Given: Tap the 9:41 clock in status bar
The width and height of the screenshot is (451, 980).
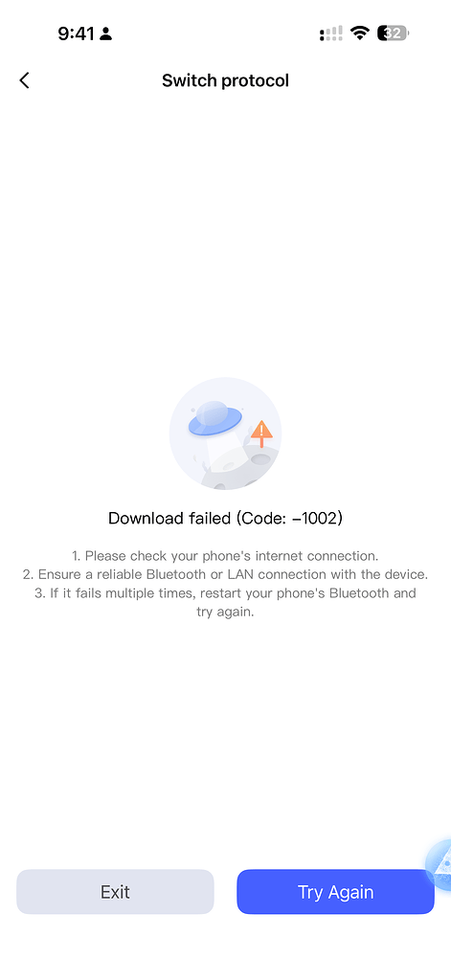Looking at the screenshot, I should [76, 33].
